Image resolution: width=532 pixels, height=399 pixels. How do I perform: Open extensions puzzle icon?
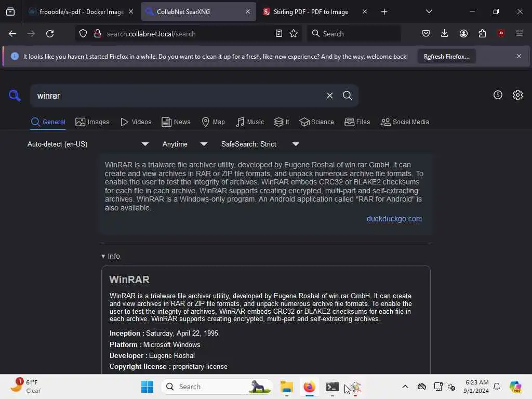tap(482, 34)
